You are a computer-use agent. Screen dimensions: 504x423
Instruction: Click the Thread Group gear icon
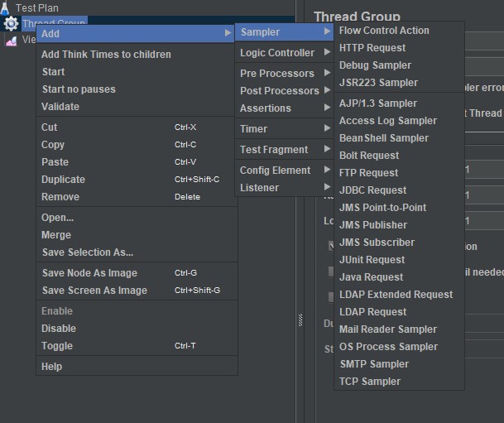pos(12,23)
